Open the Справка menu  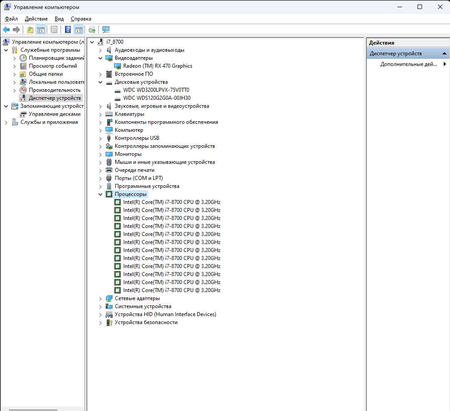tap(81, 19)
